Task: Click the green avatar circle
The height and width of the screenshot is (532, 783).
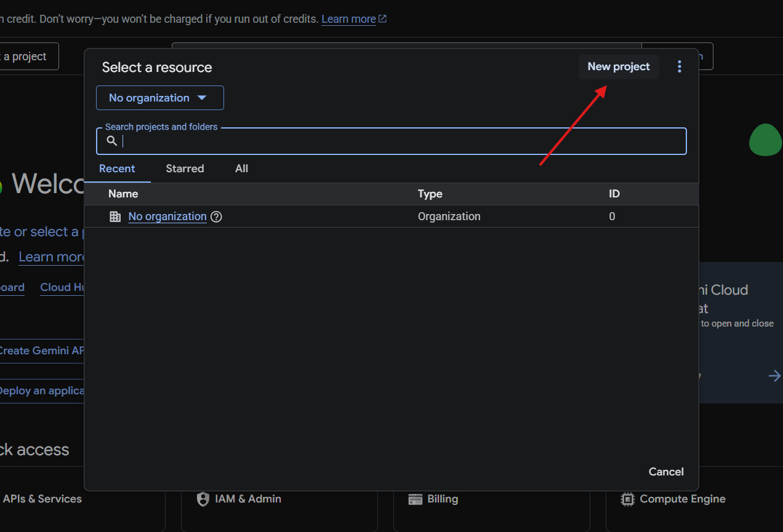Action: pyautogui.click(x=766, y=140)
